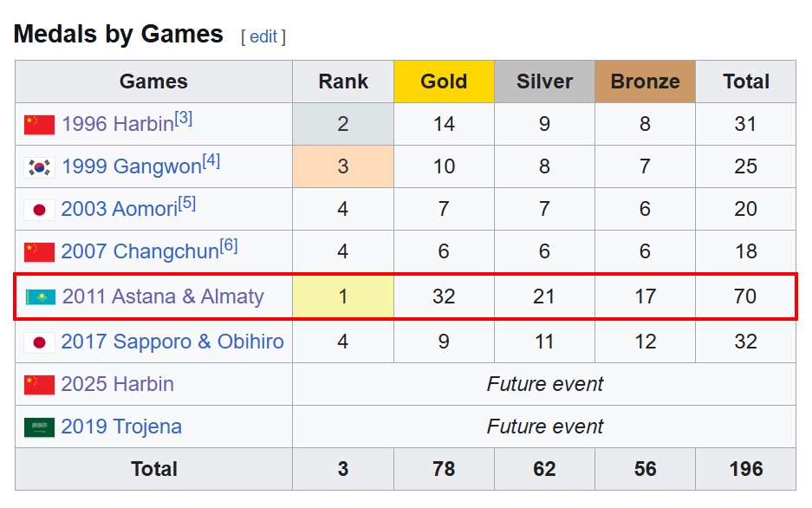This screenshot has height=508, width=812.
Task: Open the 1996 Harbin games link
Action: click(x=117, y=125)
